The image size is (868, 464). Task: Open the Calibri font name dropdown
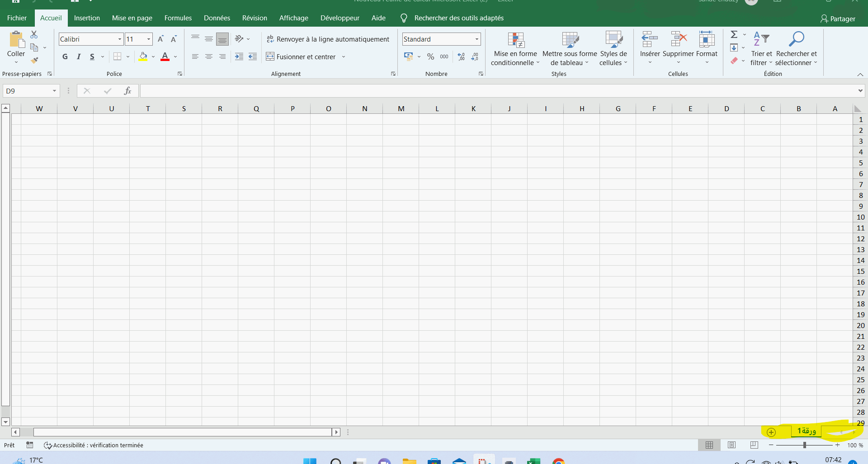(120, 39)
